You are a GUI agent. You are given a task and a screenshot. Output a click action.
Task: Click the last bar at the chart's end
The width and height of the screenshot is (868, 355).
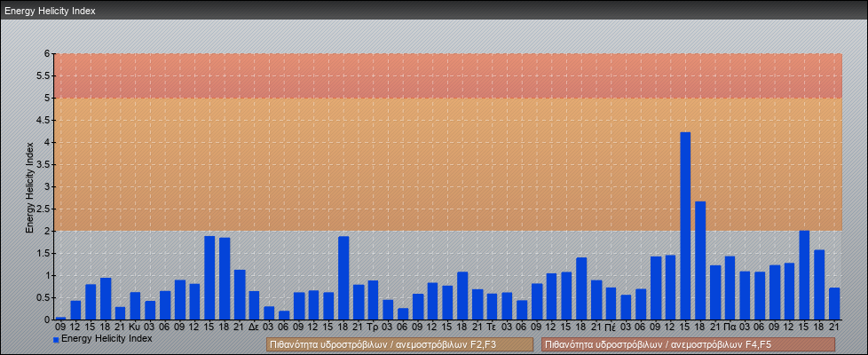(x=834, y=304)
